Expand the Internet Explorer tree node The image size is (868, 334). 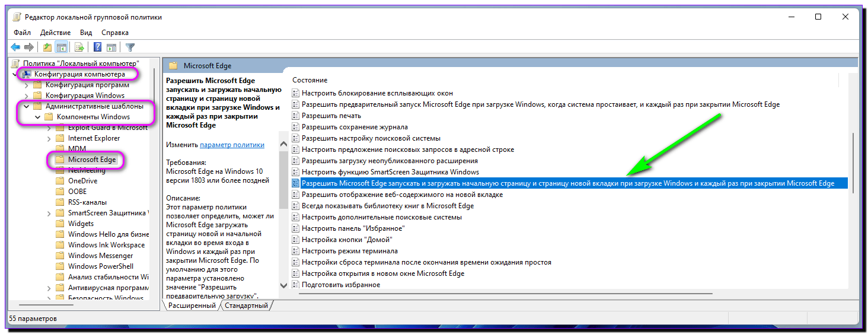click(49, 138)
